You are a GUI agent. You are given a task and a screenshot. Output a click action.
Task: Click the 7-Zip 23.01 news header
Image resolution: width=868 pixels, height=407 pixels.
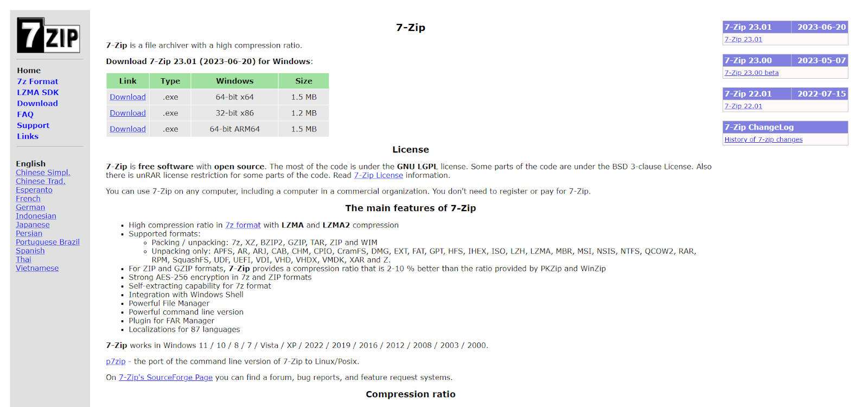pyautogui.click(x=757, y=27)
